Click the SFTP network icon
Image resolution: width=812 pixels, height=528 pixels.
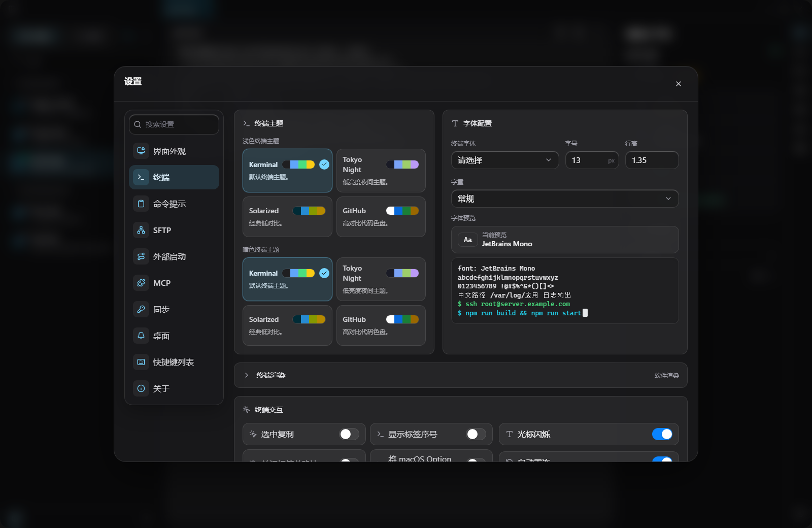click(x=141, y=230)
